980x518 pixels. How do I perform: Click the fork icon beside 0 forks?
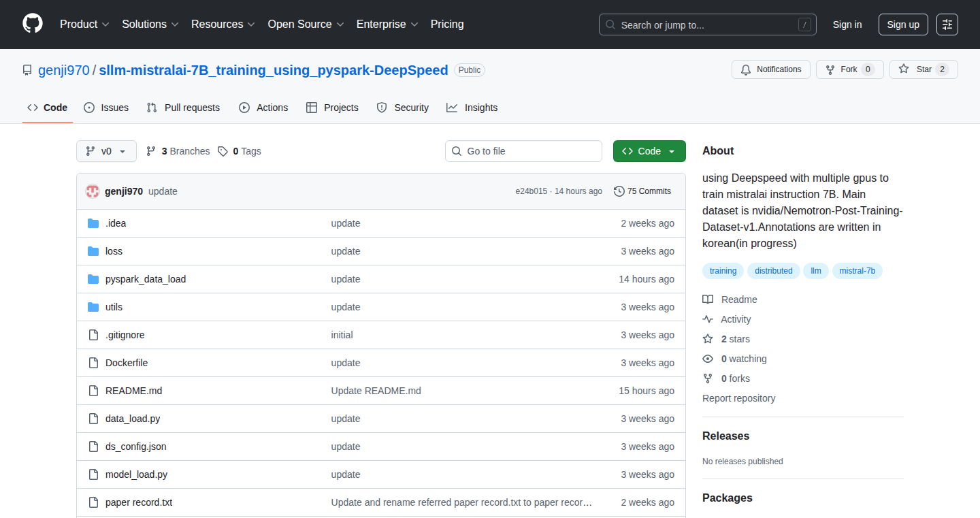click(708, 378)
